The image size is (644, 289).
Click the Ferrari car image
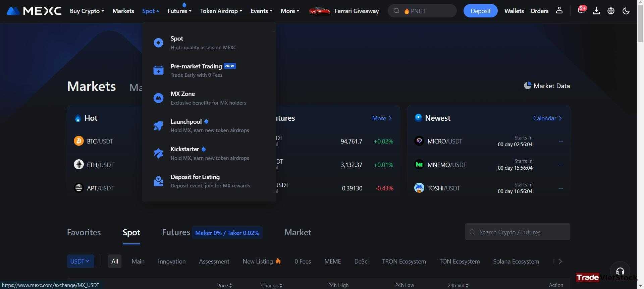(x=320, y=11)
